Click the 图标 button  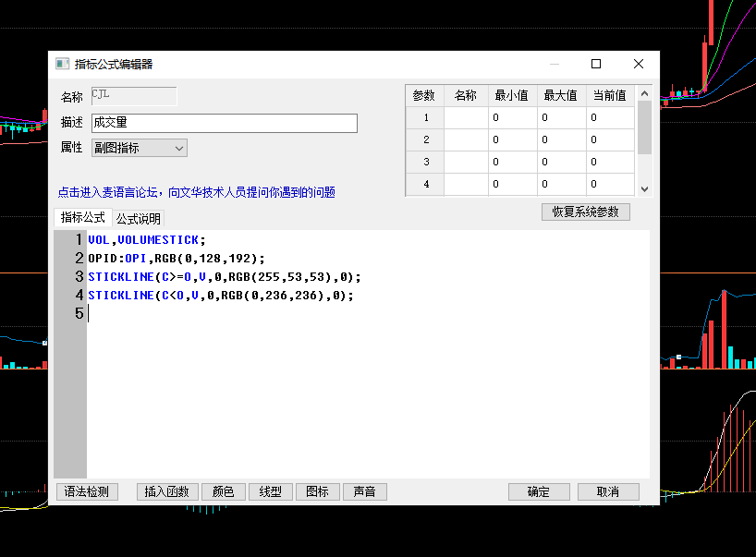pyautogui.click(x=317, y=491)
